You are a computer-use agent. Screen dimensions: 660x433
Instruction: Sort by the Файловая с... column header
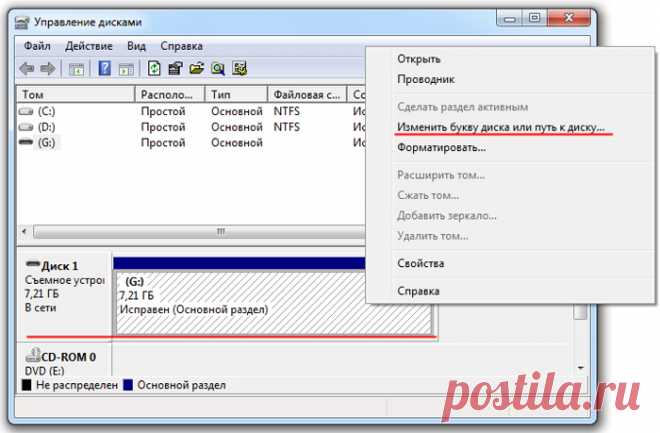307,94
